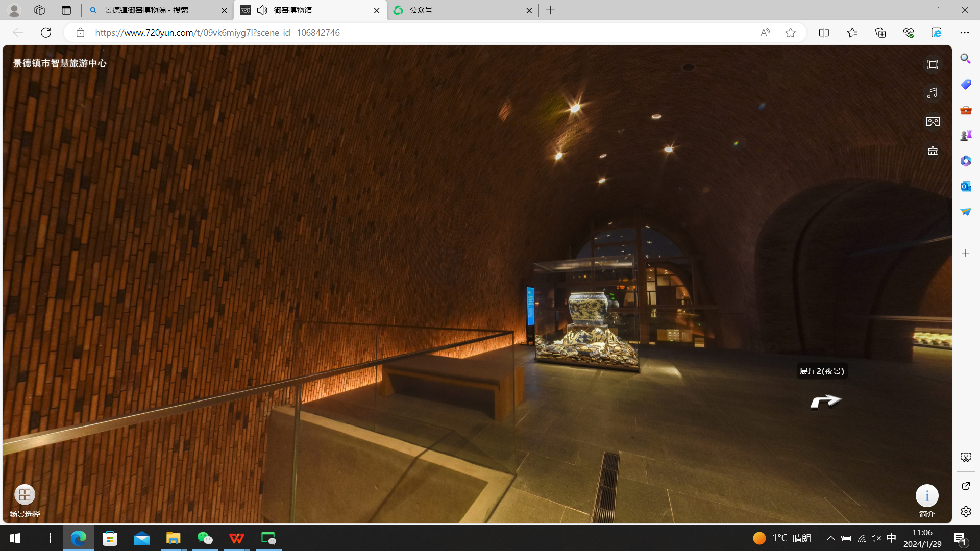
Task: Show hidden system tray icons
Action: (x=830, y=538)
